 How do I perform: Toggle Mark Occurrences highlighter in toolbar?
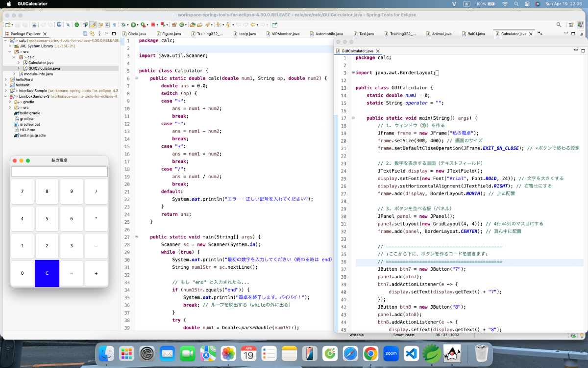pyautogui.click(x=93, y=25)
